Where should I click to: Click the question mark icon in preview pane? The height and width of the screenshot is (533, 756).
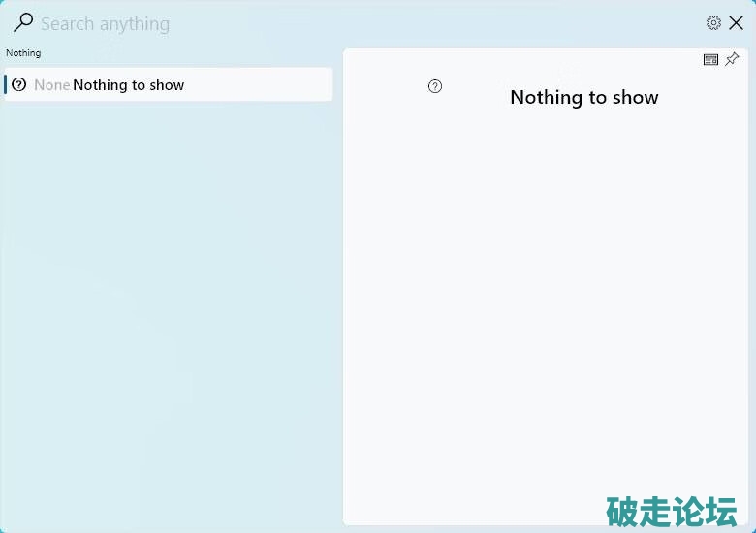[435, 86]
